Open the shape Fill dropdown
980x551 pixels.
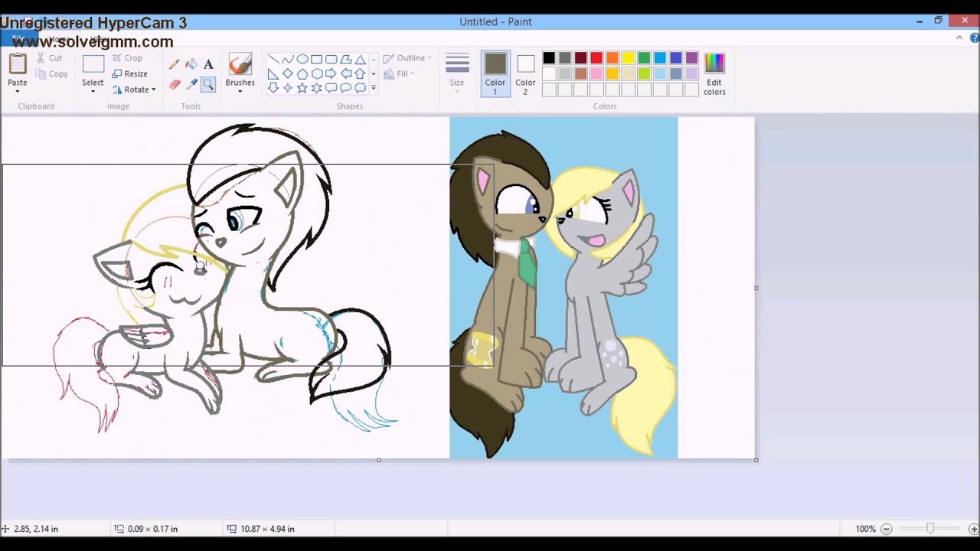(398, 73)
